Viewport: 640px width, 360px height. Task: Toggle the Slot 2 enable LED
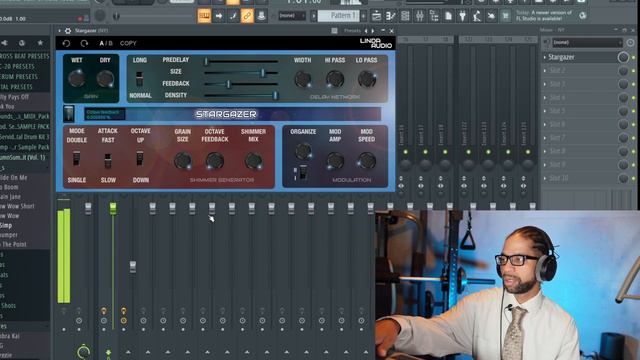pos(633,71)
